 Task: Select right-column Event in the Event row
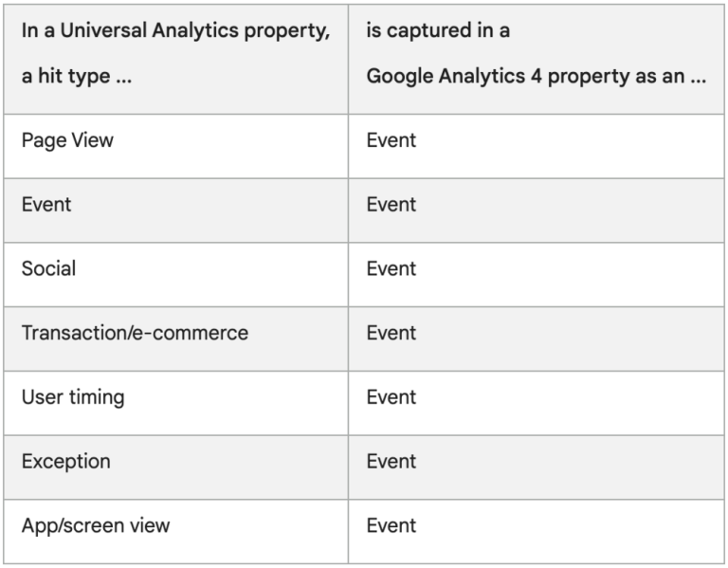[x=391, y=204]
